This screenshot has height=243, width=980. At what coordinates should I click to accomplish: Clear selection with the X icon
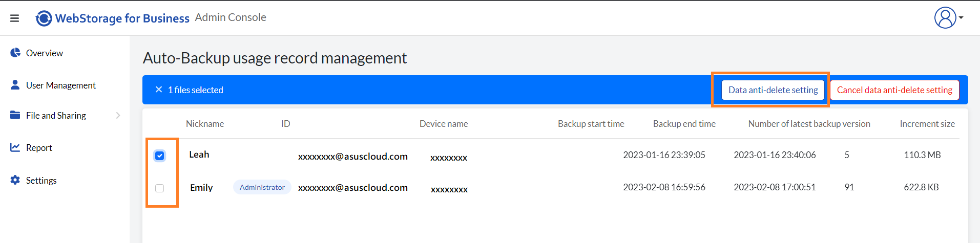[x=159, y=90]
